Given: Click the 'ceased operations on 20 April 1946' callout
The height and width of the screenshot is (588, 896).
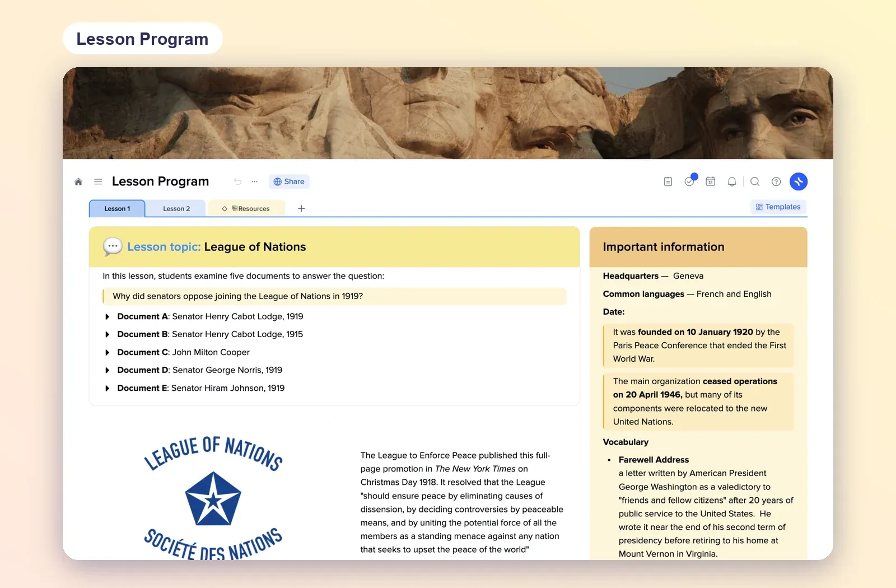Looking at the screenshot, I should [698, 402].
